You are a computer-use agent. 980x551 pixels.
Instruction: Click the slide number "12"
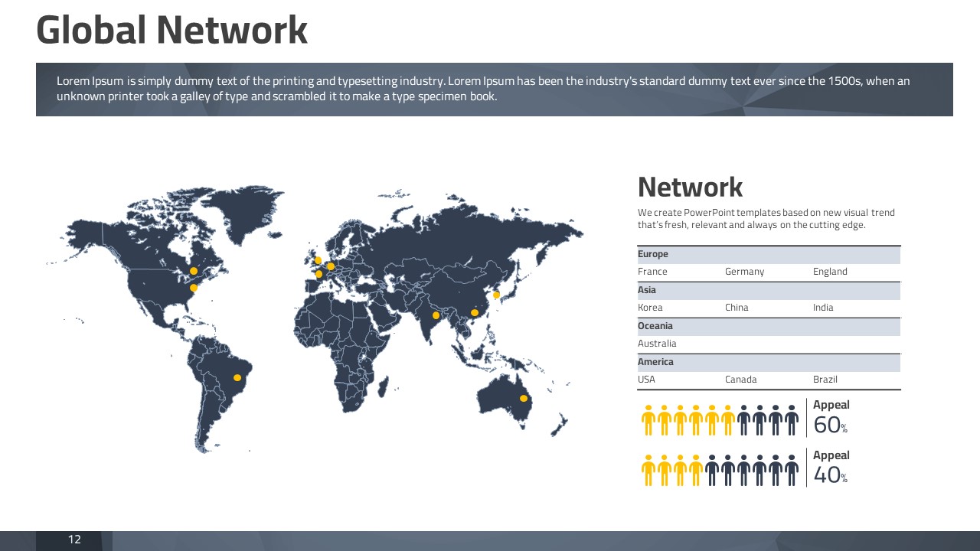[x=74, y=540]
